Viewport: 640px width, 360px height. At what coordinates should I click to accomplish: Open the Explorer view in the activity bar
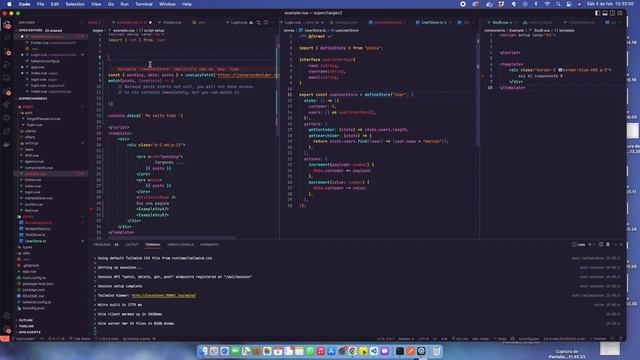(x=7, y=25)
